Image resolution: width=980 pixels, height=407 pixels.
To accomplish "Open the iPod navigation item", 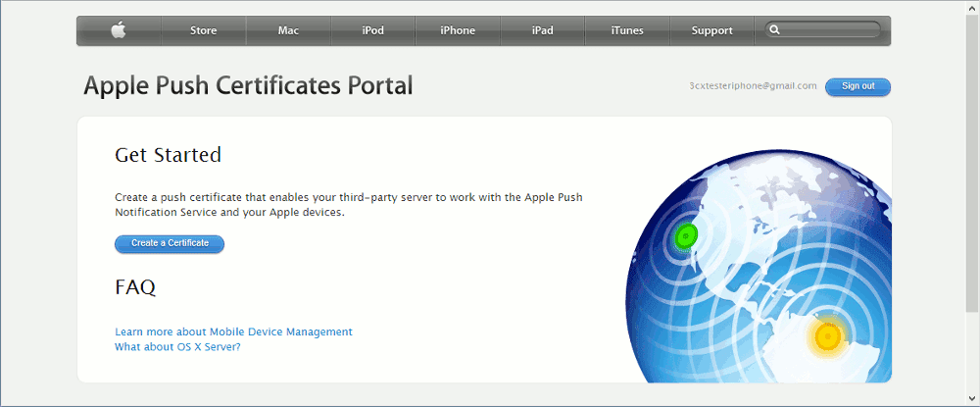I will pyautogui.click(x=372, y=30).
